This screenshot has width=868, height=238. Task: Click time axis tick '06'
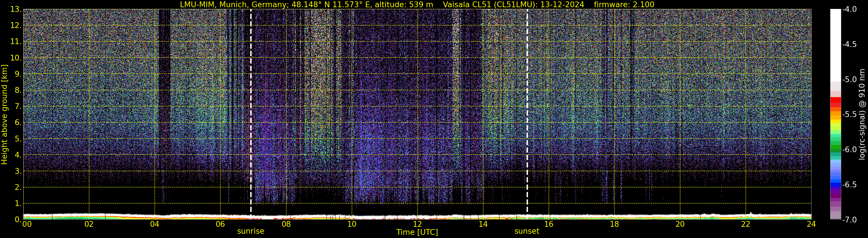(220, 224)
